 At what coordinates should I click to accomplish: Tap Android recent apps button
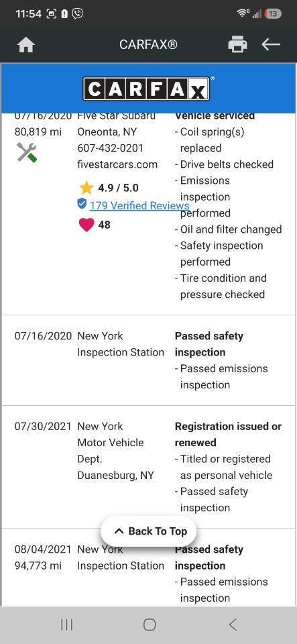point(66,625)
